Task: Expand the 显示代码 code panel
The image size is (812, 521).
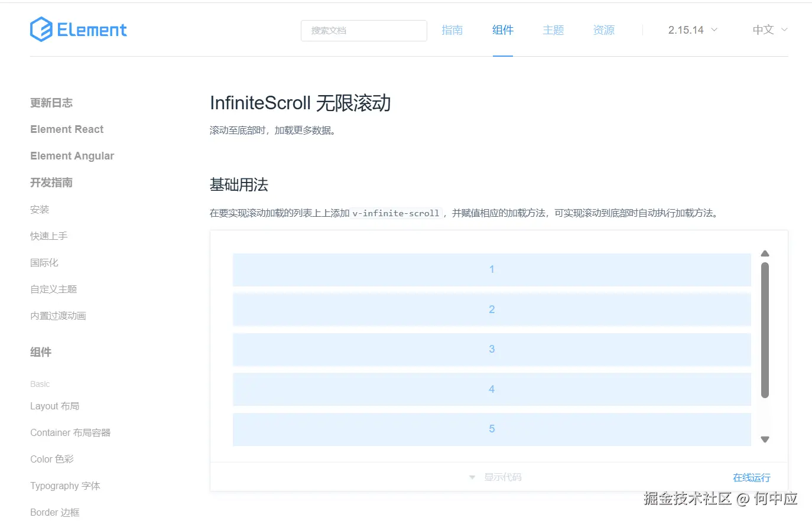Action: pos(502,477)
